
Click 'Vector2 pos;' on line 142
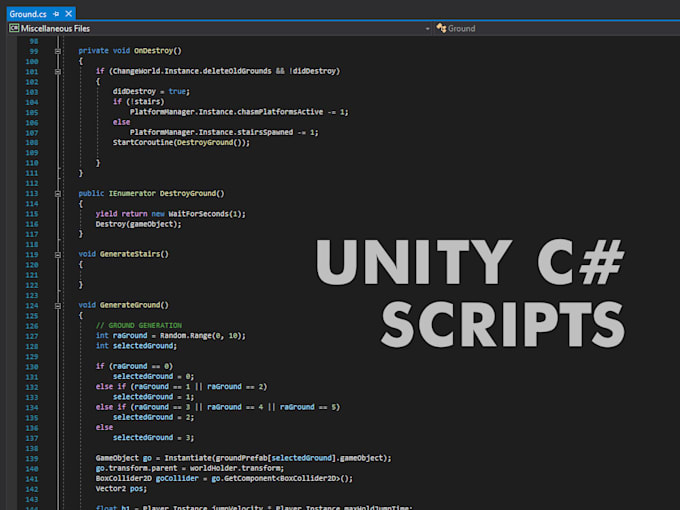point(121,488)
